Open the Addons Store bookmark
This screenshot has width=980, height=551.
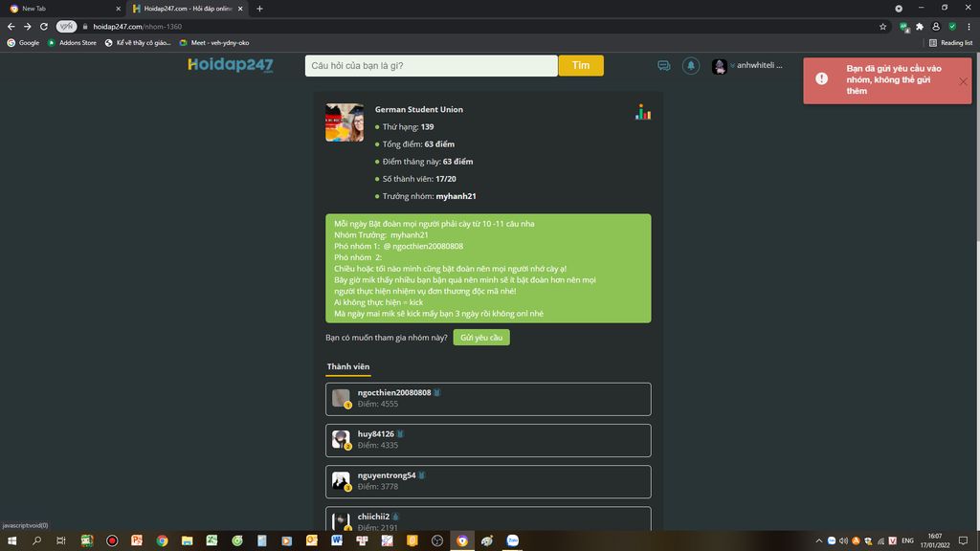click(x=72, y=42)
